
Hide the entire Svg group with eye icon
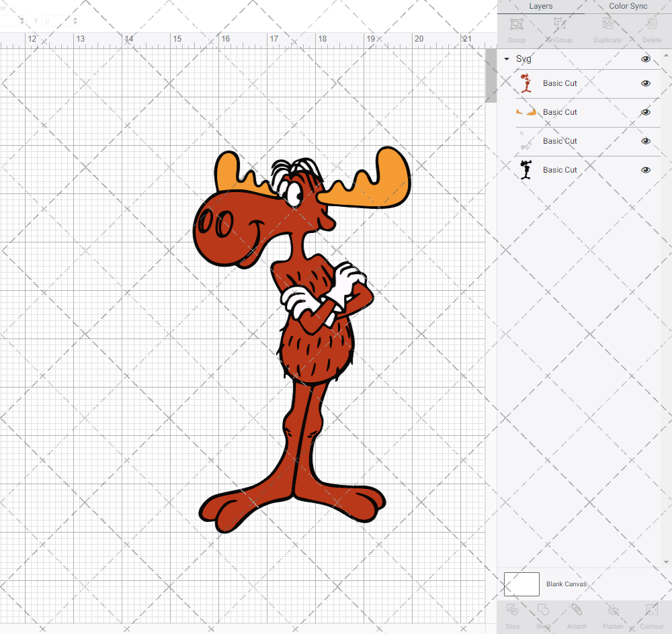coord(645,59)
